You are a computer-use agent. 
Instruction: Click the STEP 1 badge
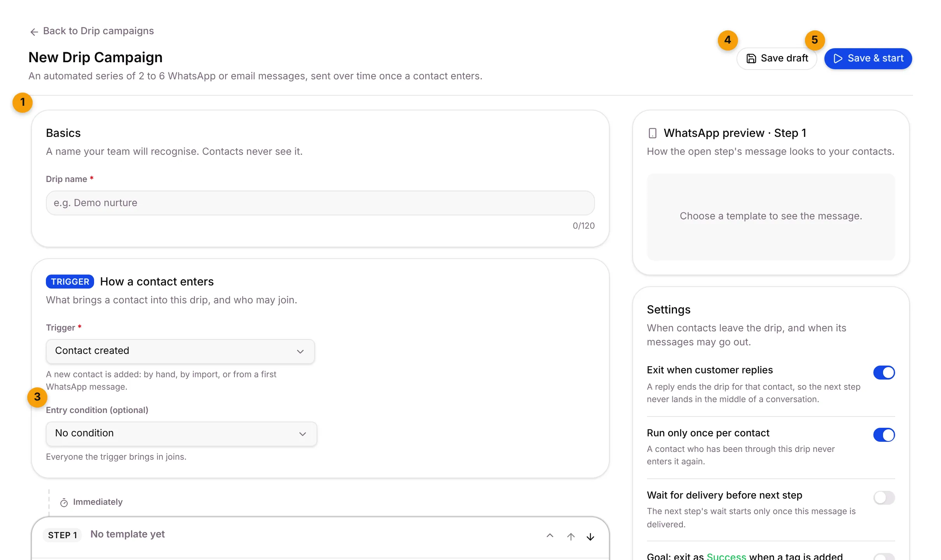point(62,535)
